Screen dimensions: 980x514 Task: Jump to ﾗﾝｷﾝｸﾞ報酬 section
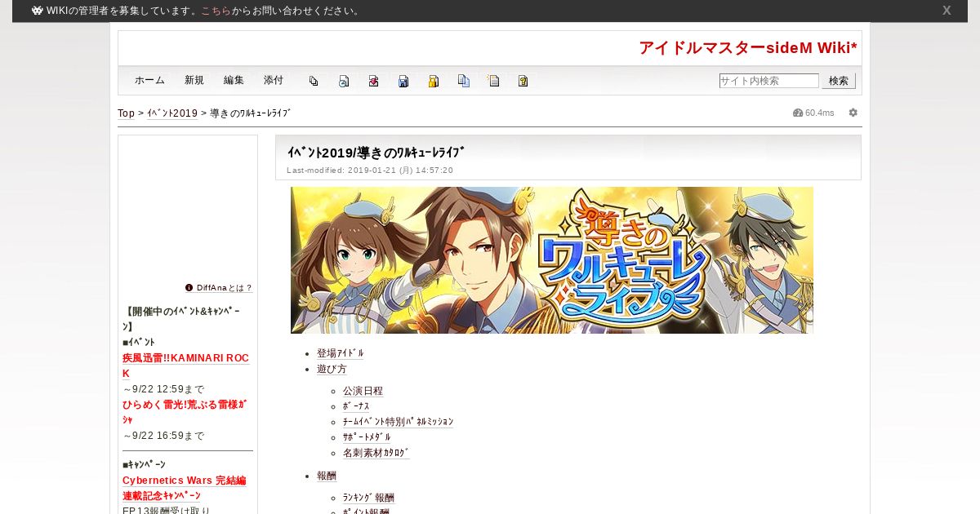pos(368,498)
